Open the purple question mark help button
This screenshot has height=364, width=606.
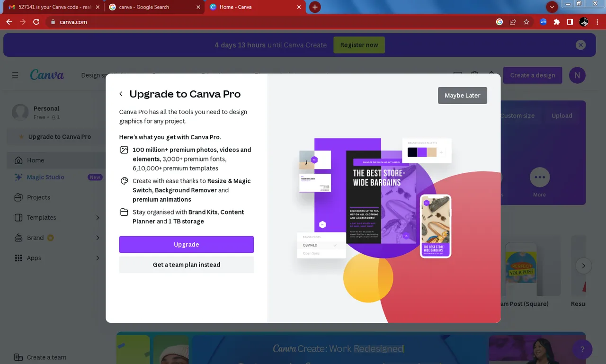[582, 349]
